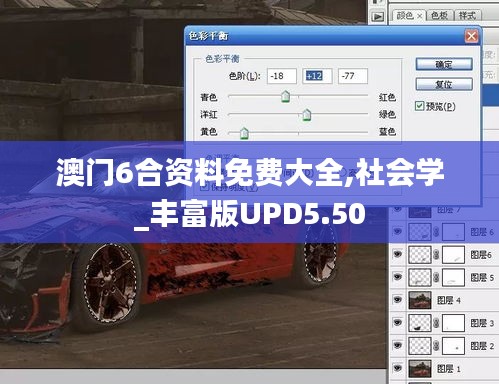The height and width of the screenshot is (384, 499).
Task: Click the link icon on 图层 3
Action: [436, 323]
